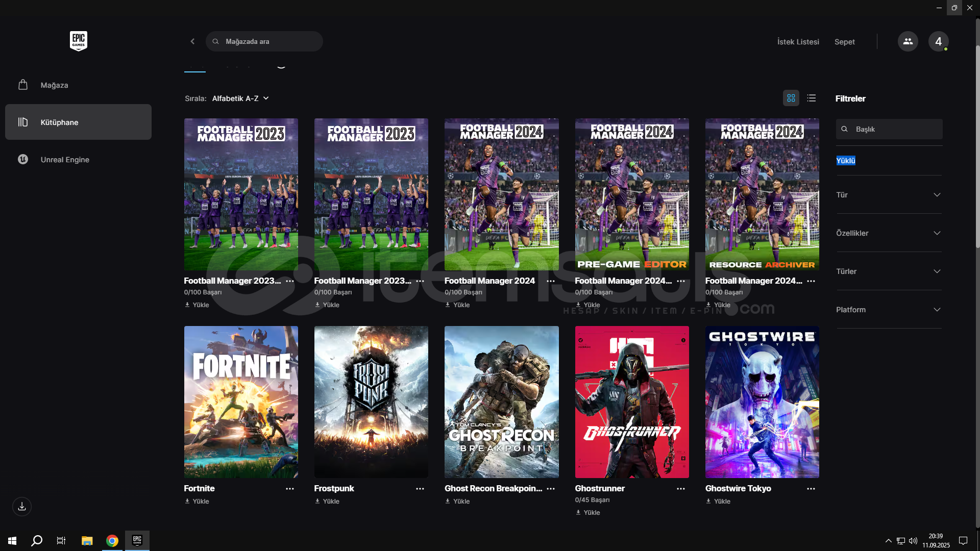
Task: Click Yükle under Frostpunk
Action: [327, 502]
